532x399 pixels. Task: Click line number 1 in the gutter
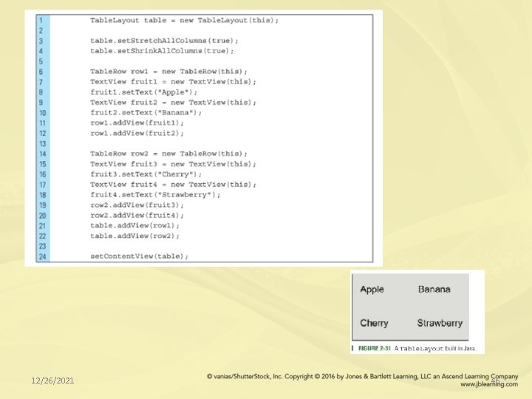pyautogui.click(x=41, y=21)
